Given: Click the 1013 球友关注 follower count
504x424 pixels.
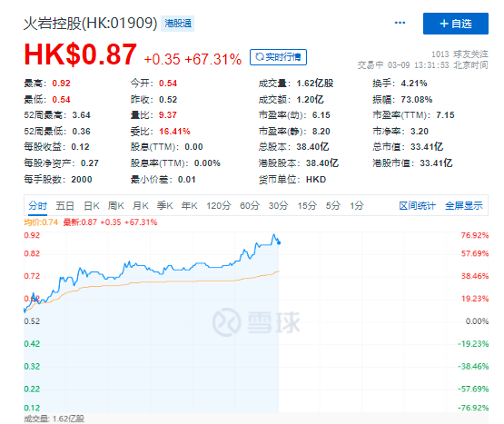Looking at the screenshot, I should pos(460,54).
